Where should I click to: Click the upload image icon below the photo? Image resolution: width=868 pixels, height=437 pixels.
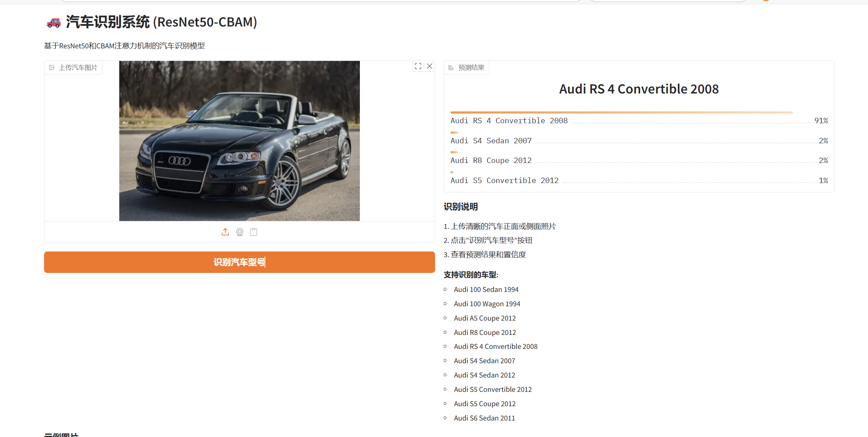[225, 232]
